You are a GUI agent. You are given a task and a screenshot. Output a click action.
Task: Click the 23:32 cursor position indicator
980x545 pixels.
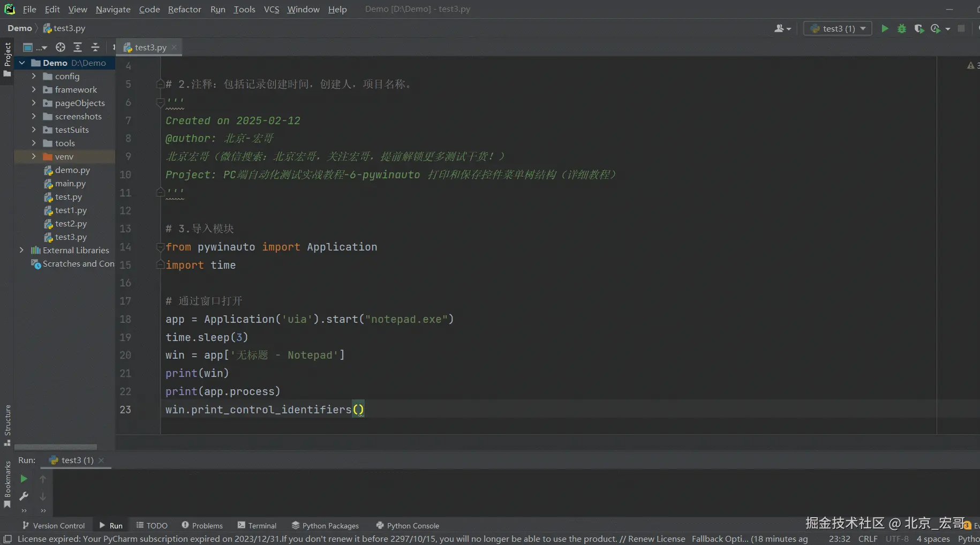[839, 539]
